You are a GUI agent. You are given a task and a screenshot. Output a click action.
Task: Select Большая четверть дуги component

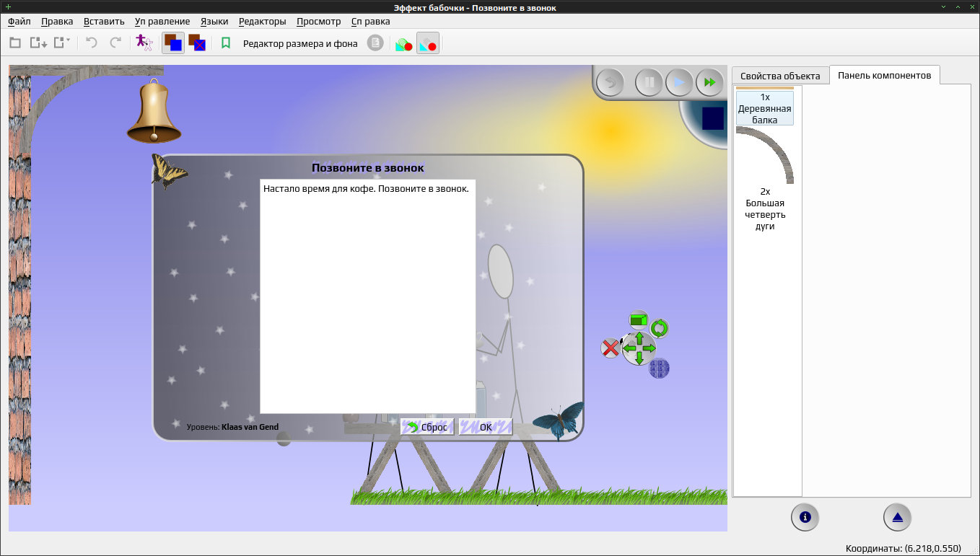coord(765,180)
